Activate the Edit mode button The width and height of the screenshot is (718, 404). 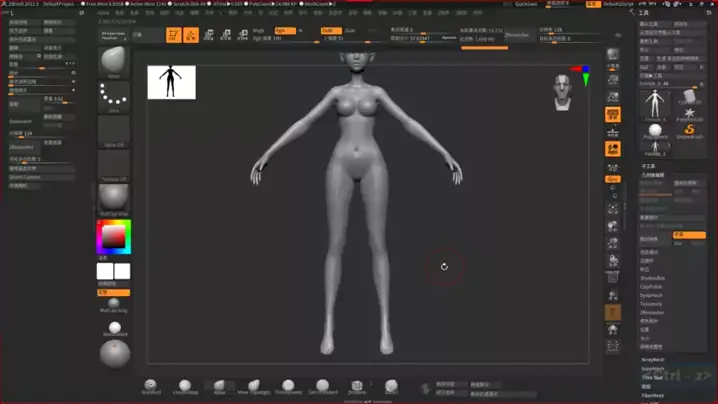[x=173, y=34]
